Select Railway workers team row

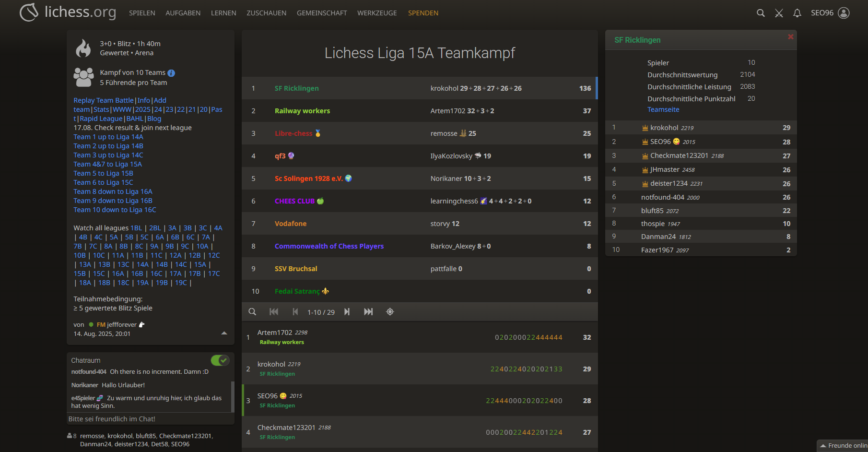(420, 111)
